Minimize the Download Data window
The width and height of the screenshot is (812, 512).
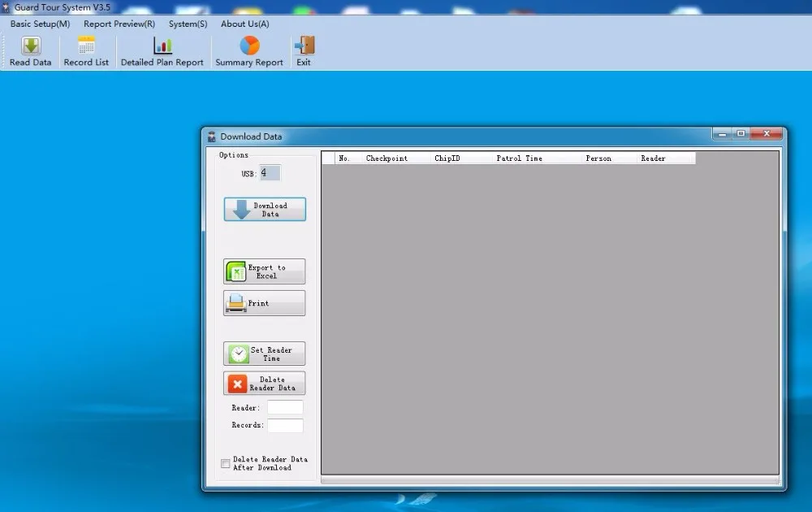722,134
